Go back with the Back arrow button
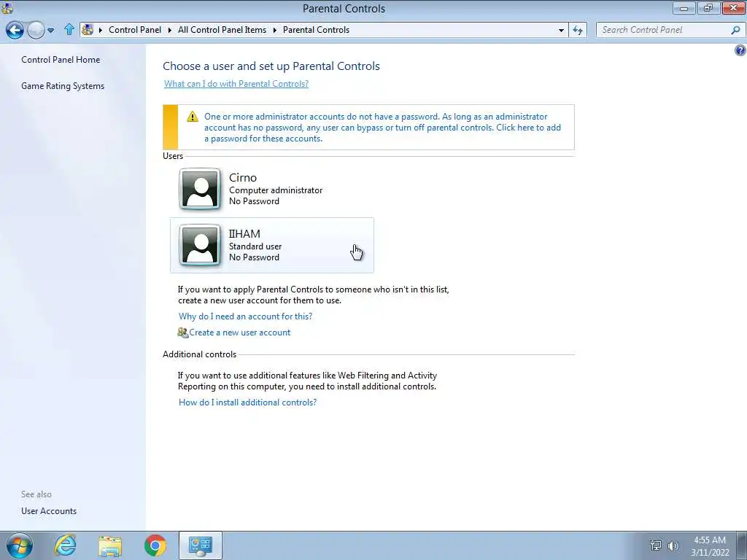Image resolution: width=747 pixels, height=560 pixels. click(15, 30)
